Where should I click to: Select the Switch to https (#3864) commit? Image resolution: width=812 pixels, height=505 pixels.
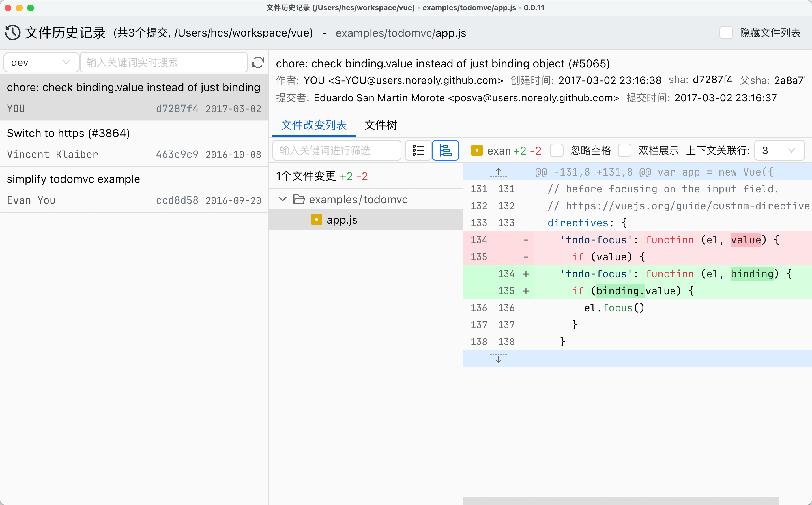click(134, 144)
